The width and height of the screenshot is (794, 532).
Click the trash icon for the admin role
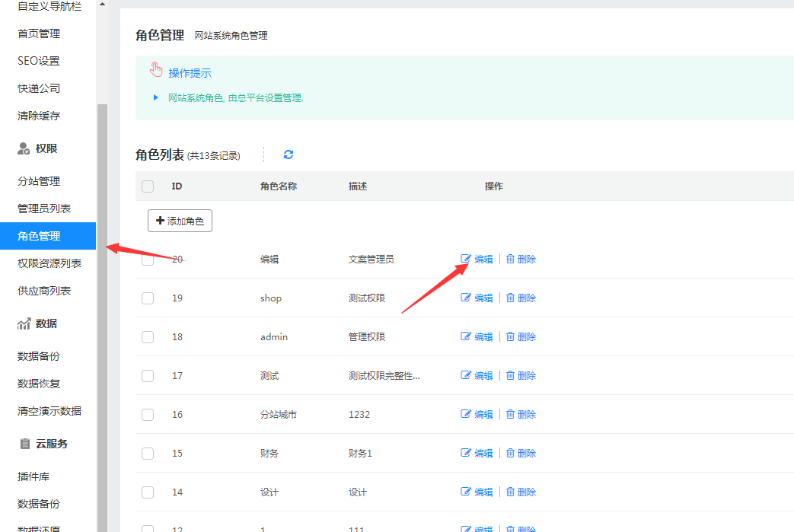pyautogui.click(x=510, y=337)
